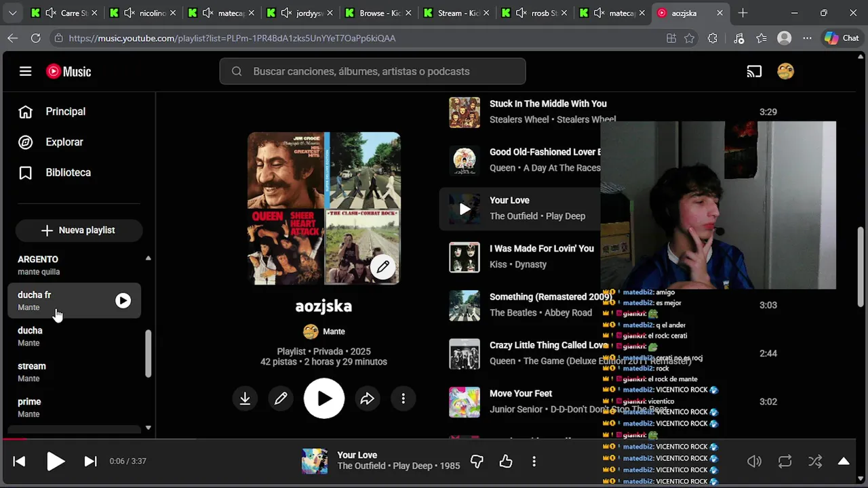Play Your Love track thumbnail

(465, 209)
